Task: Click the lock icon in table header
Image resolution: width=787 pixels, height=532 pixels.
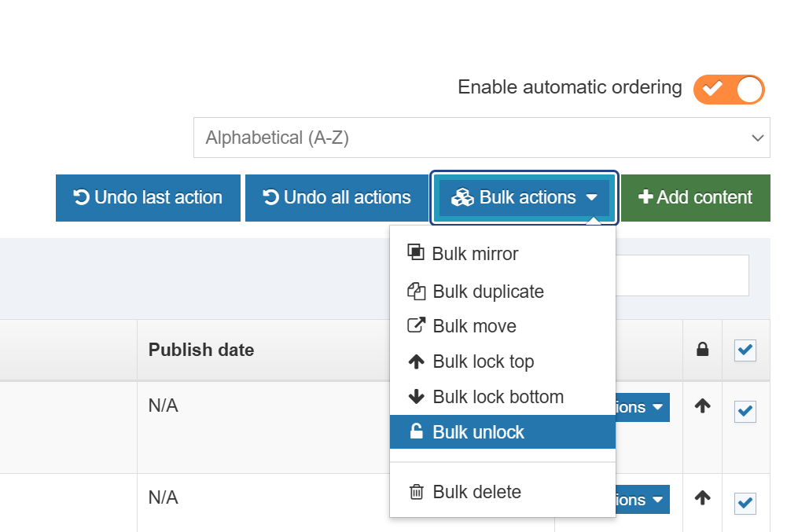Action: pyautogui.click(x=703, y=350)
